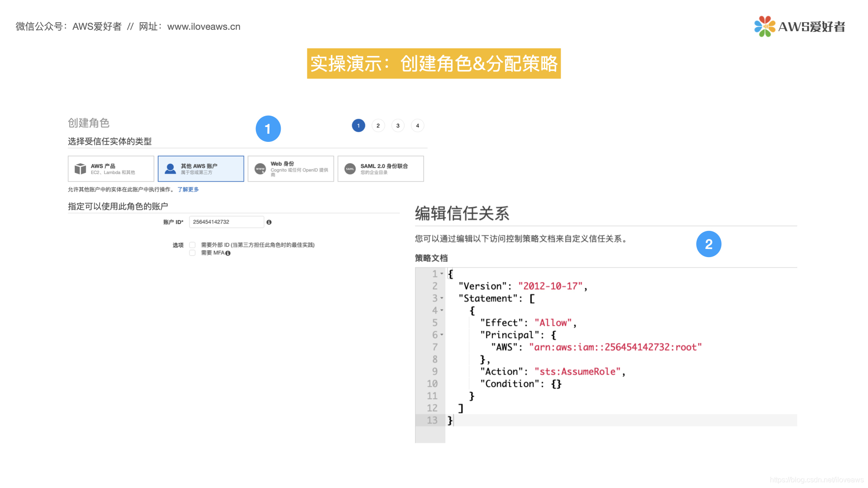Choose the Web 身份 entity type card
Screen dimensions: 868x488
pyautogui.click(x=291, y=169)
